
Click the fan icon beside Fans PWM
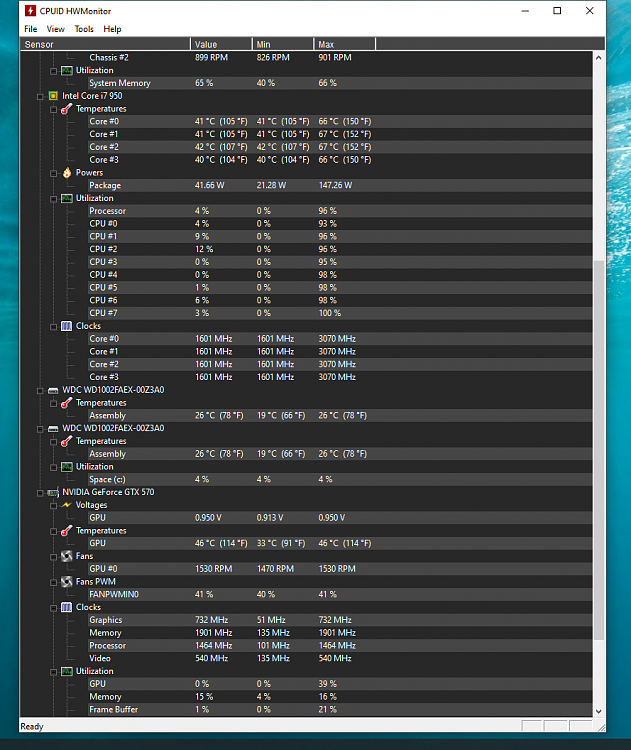pyautogui.click(x=66, y=582)
